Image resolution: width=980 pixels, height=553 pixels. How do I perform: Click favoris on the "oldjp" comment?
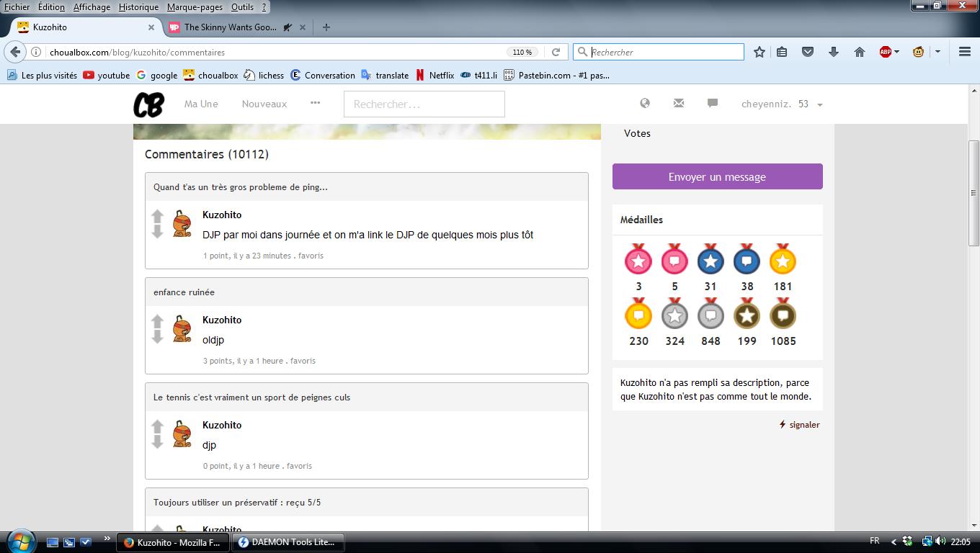(x=303, y=361)
